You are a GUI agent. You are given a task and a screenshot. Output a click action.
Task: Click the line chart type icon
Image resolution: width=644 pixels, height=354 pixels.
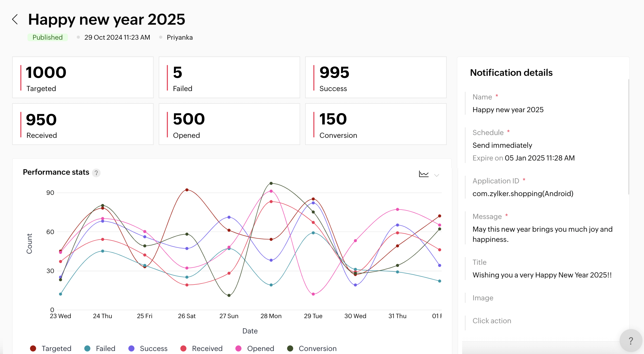[x=424, y=174]
